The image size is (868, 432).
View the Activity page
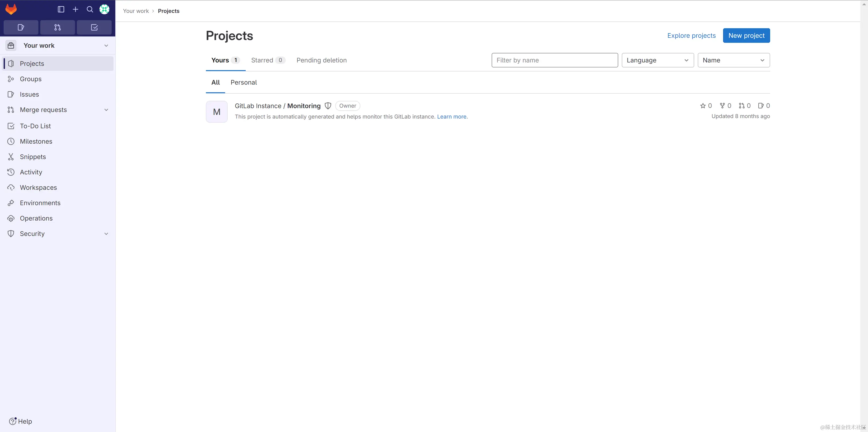point(58,172)
